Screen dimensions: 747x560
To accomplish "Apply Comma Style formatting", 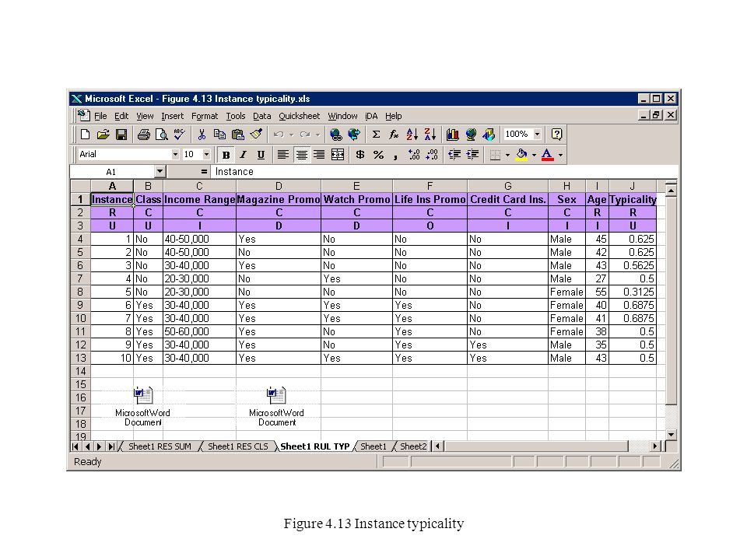I will pos(396,155).
